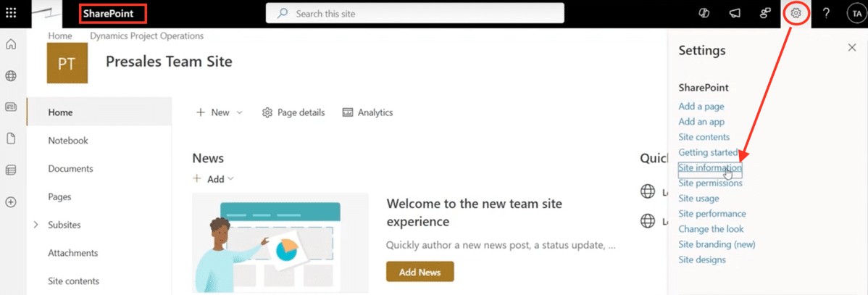Open Notebook in left navigation
This screenshot has width=868, height=295.
coord(68,141)
